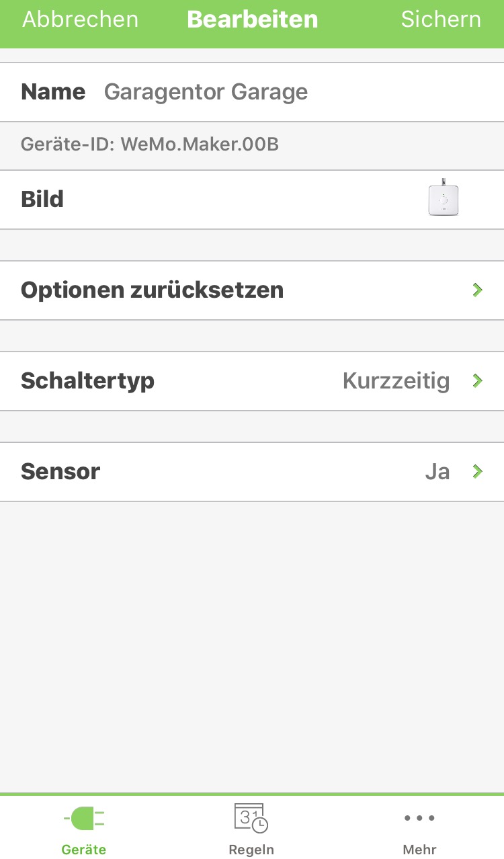Open the Mehr tab label
Viewport: 504px width, 859px height.
tap(419, 850)
